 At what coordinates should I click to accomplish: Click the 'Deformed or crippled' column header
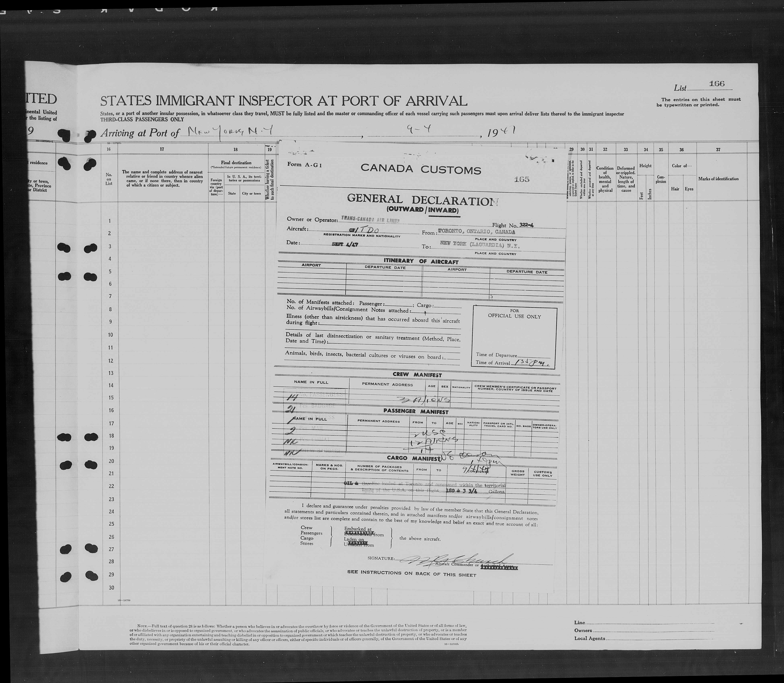[626, 179]
